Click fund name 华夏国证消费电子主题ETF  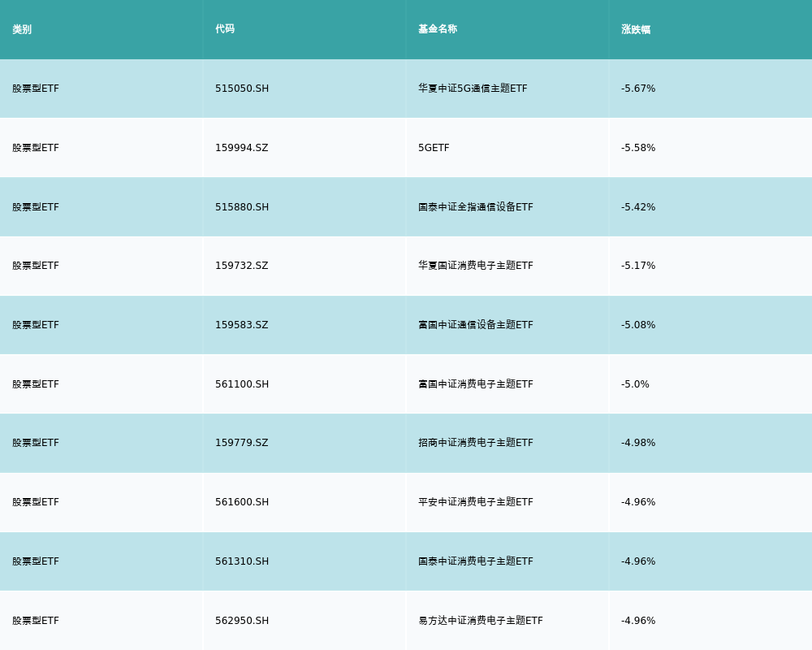pyautogui.click(x=475, y=266)
